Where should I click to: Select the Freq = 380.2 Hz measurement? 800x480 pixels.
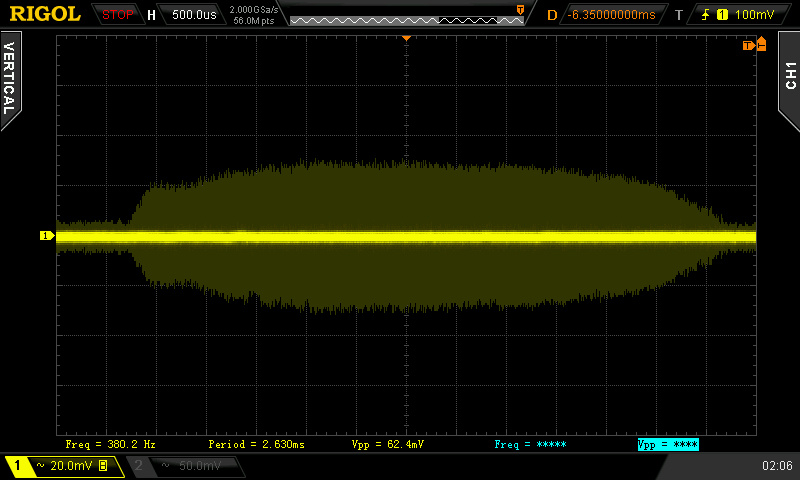coord(110,444)
